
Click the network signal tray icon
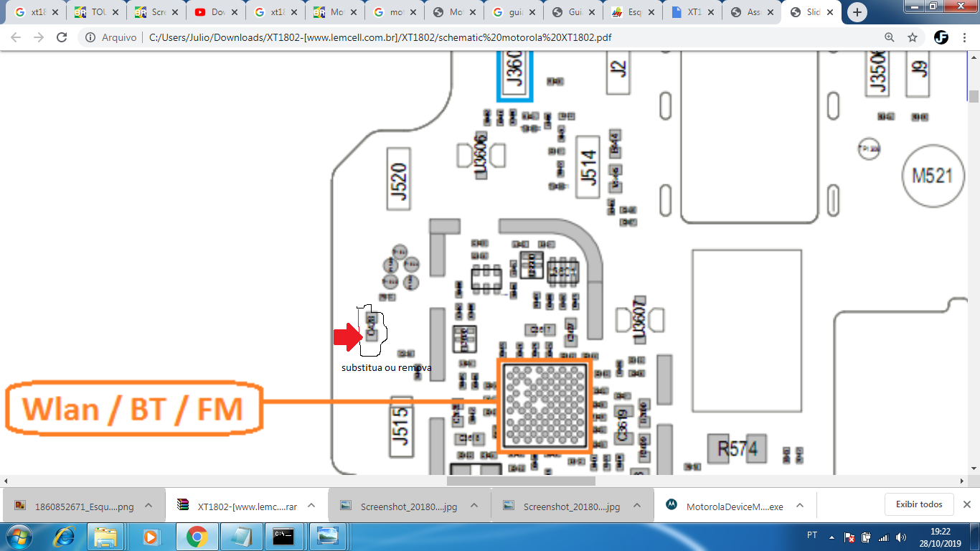884,537
